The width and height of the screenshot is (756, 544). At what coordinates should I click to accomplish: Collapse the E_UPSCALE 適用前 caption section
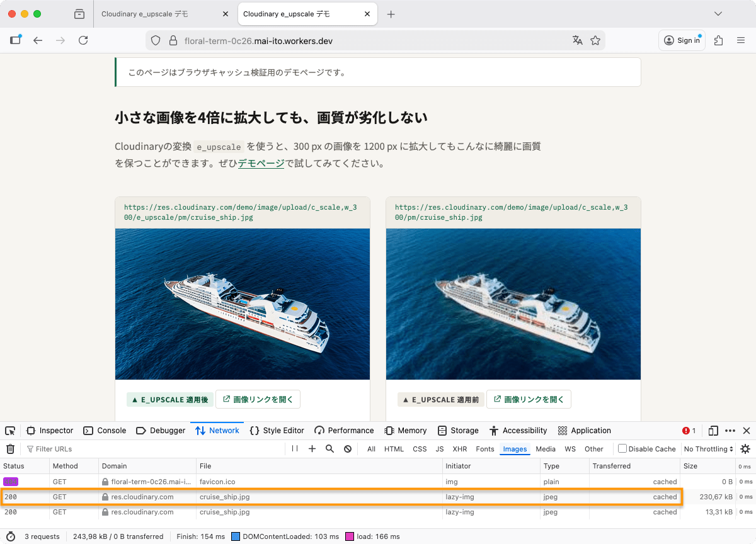(440, 399)
